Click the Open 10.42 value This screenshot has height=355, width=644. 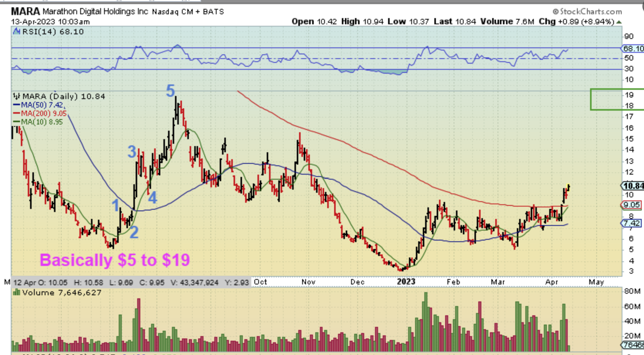(314, 22)
